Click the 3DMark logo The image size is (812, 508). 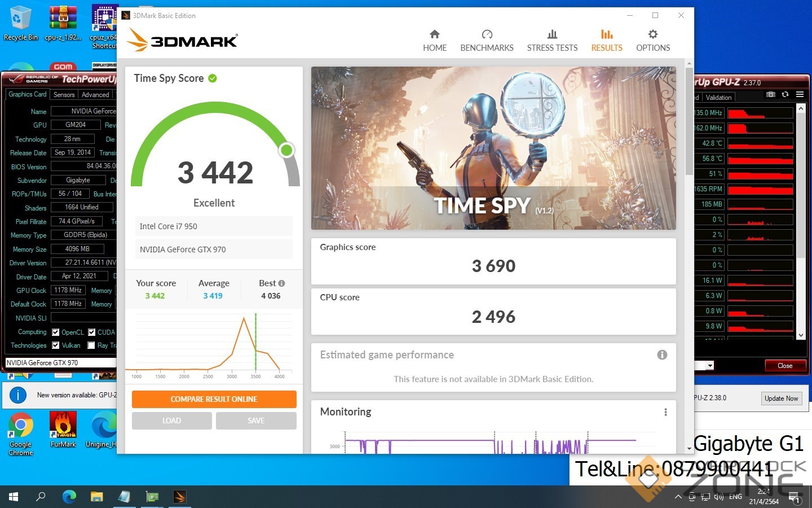tap(182, 40)
